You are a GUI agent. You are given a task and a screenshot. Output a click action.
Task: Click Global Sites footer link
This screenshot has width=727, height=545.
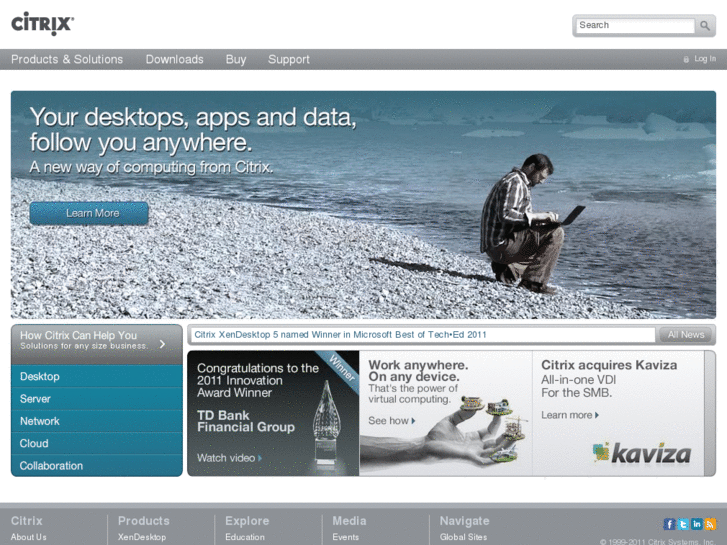tap(463, 537)
